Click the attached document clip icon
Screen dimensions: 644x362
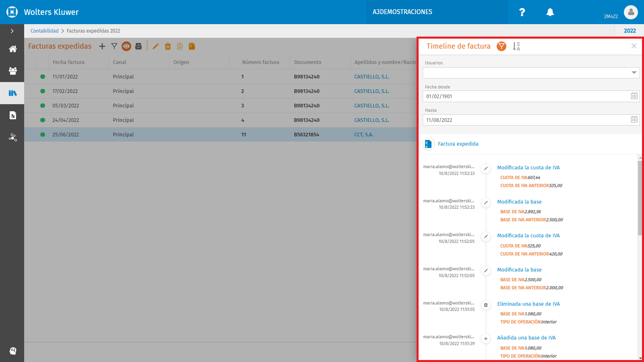pyautogui.click(x=192, y=46)
